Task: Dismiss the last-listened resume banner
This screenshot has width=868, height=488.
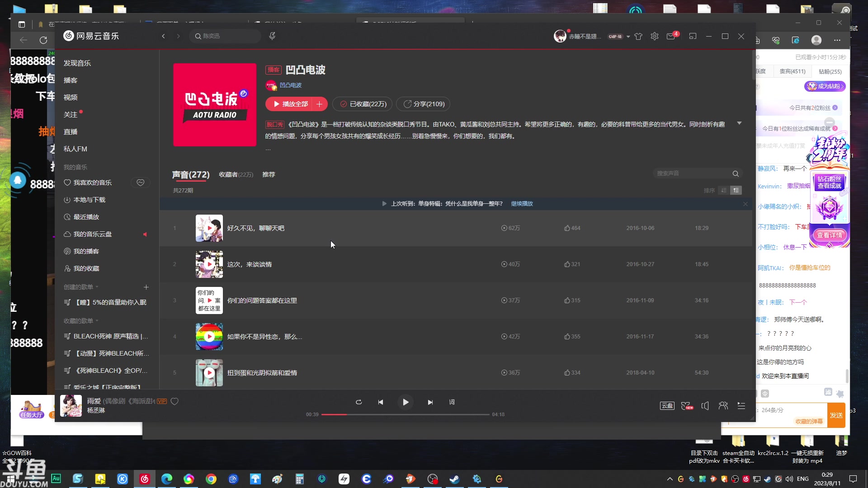Action: (745, 204)
